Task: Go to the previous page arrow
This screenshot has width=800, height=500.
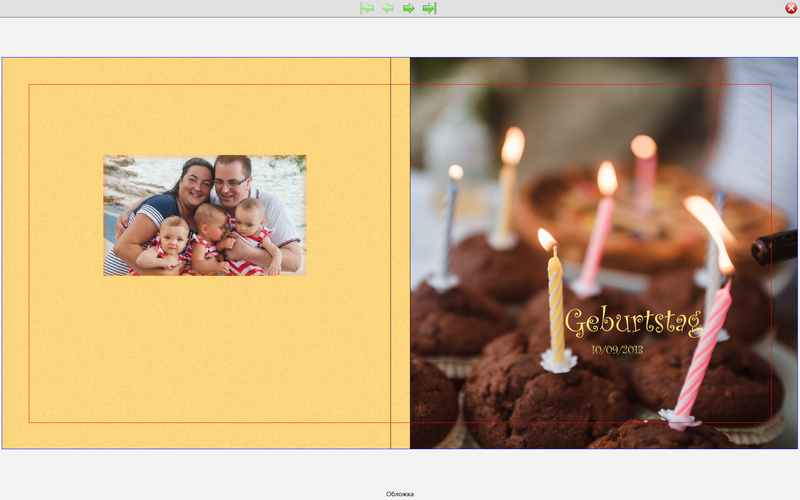Action: click(388, 8)
